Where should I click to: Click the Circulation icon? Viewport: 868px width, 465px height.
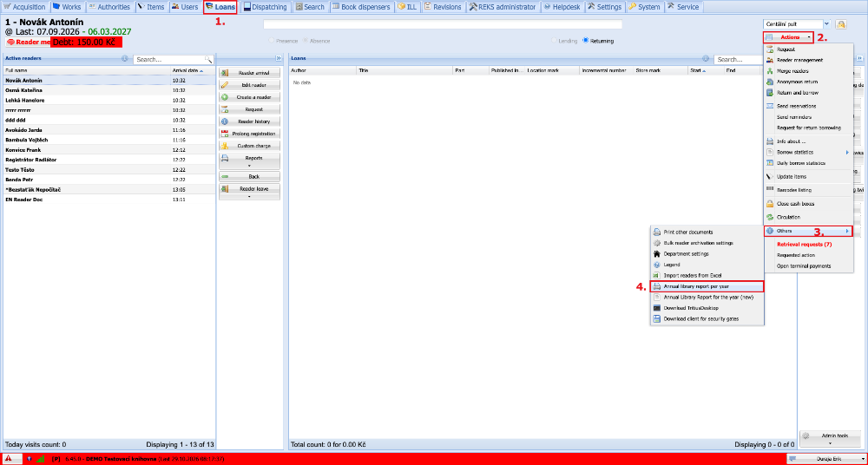tap(770, 217)
